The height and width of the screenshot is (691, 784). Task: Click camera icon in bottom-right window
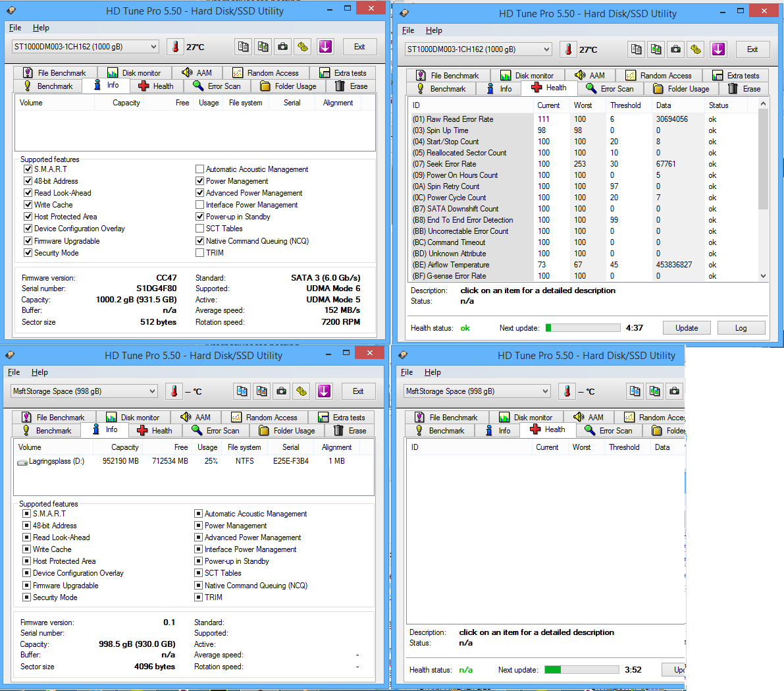(x=675, y=391)
